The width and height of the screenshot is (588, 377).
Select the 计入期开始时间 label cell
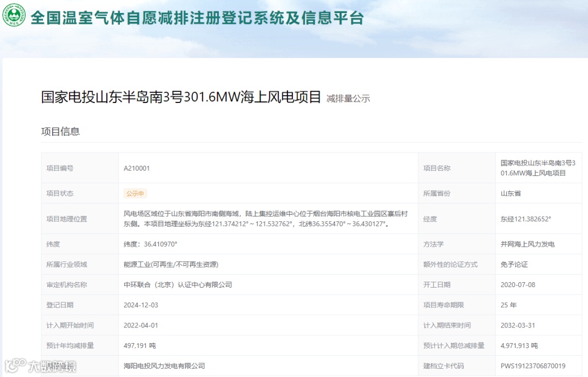tap(80, 325)
